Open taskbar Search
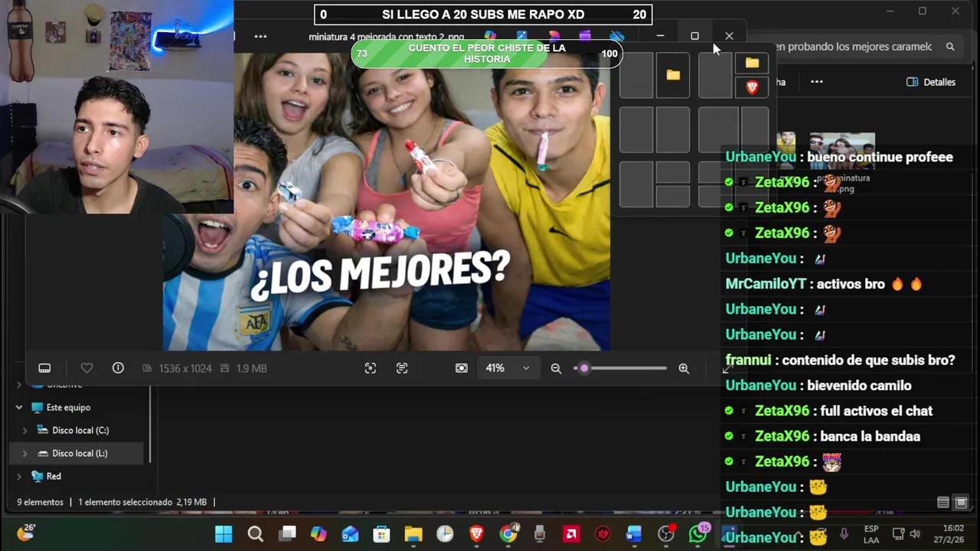The height and width of the screenshot is (551, 980). coord(256,534)
